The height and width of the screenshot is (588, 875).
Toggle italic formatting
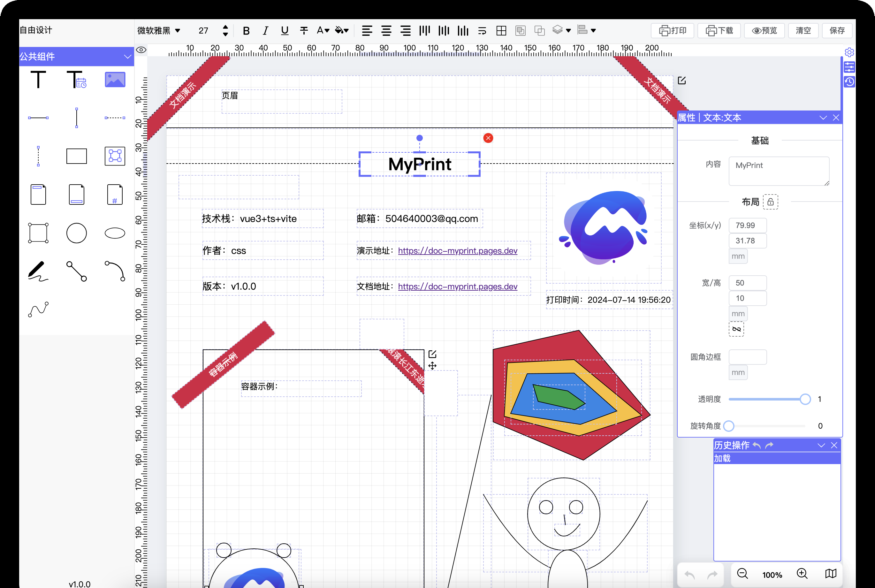coord(265,30)
